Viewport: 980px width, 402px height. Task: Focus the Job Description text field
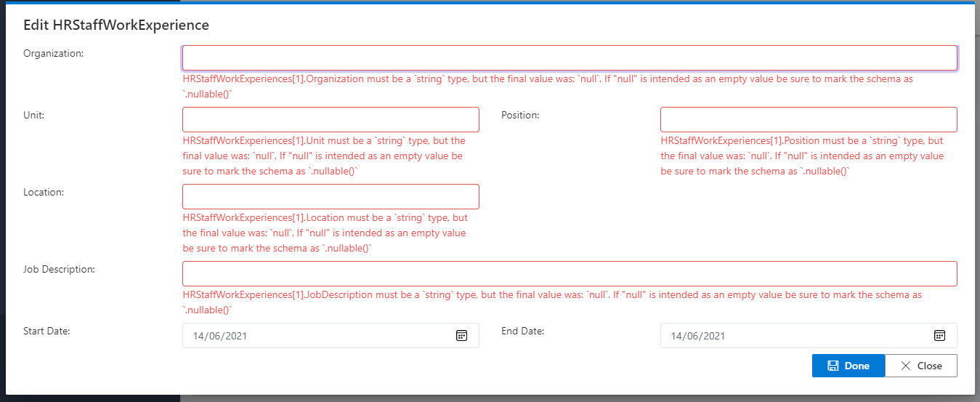[x=569, y=274]
